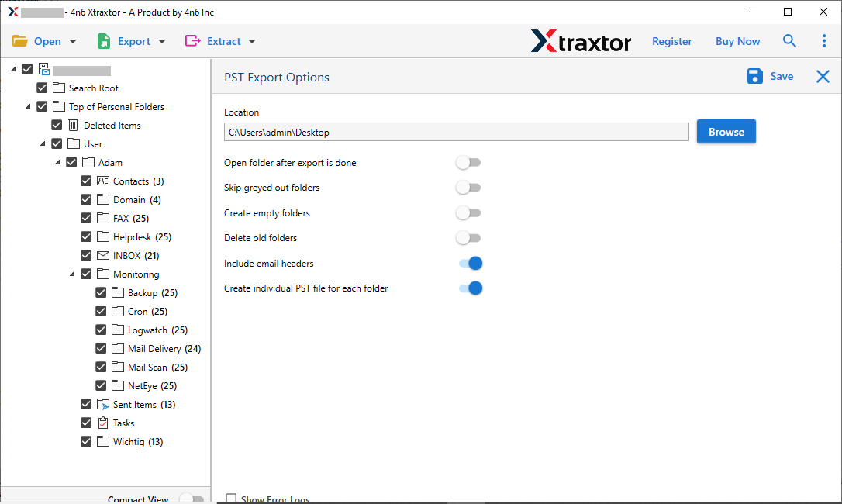Disable Include email headers switch
842x504 pixels.
[471, 264]
